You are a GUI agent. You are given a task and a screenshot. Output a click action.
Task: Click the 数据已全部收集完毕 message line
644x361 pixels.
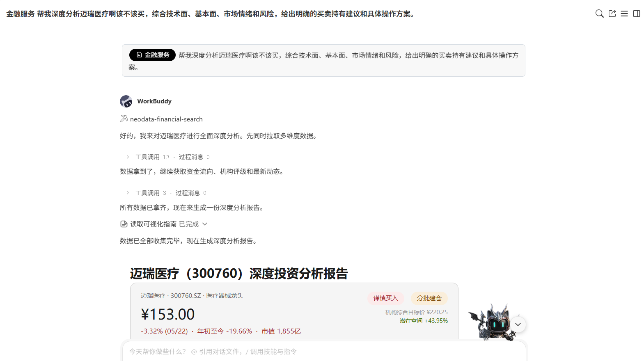click(x=190, y=241)
